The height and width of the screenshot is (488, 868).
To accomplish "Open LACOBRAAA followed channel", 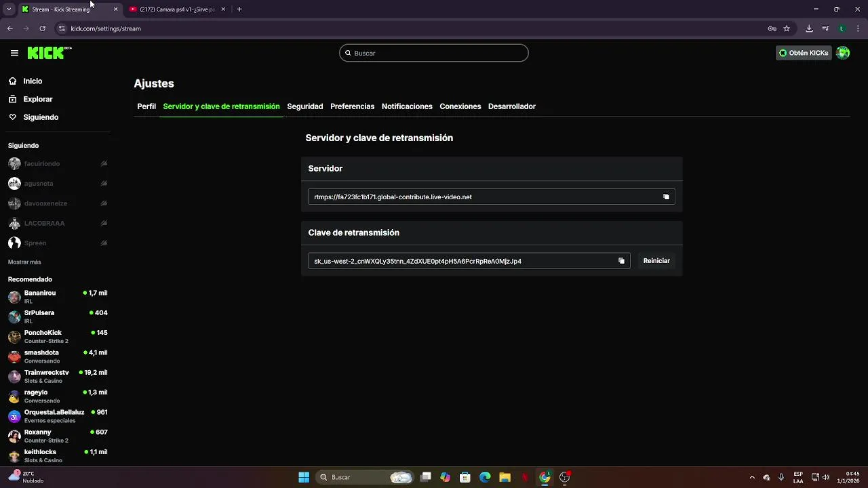I will tap(58, 223).
